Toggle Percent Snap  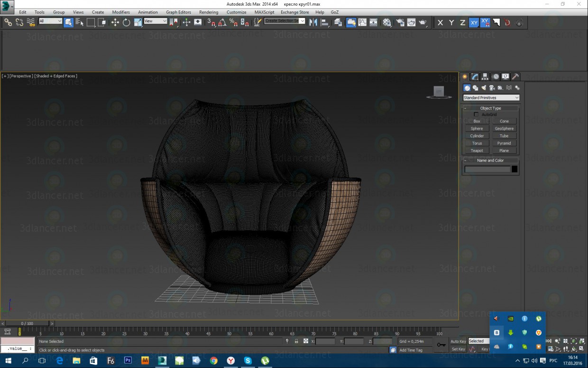tap(233, 22)
